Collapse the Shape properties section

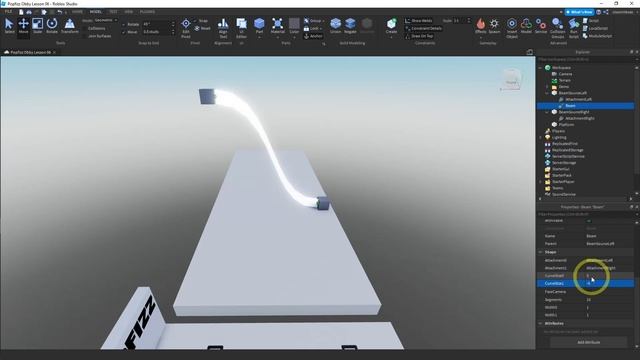click(541, 252)
